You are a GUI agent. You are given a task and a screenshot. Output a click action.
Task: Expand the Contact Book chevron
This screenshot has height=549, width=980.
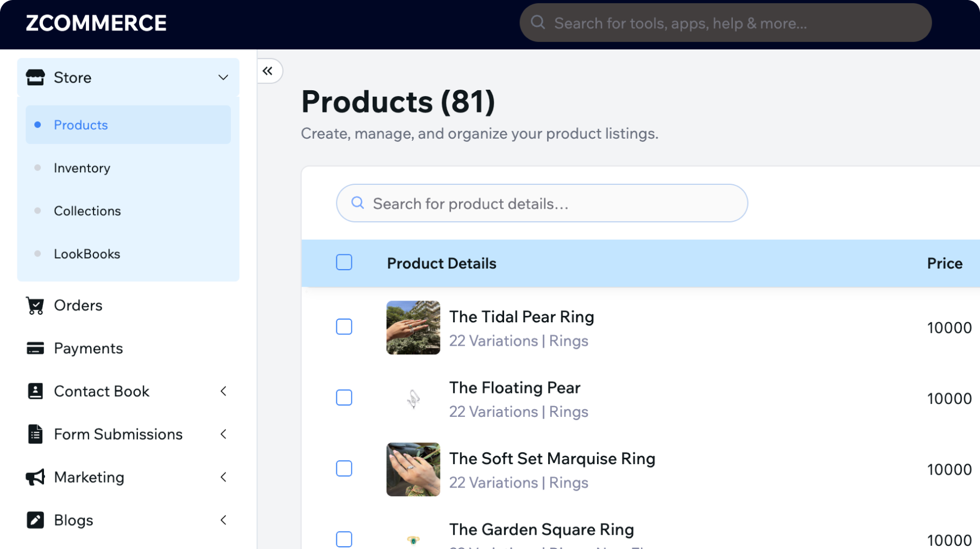223,391
